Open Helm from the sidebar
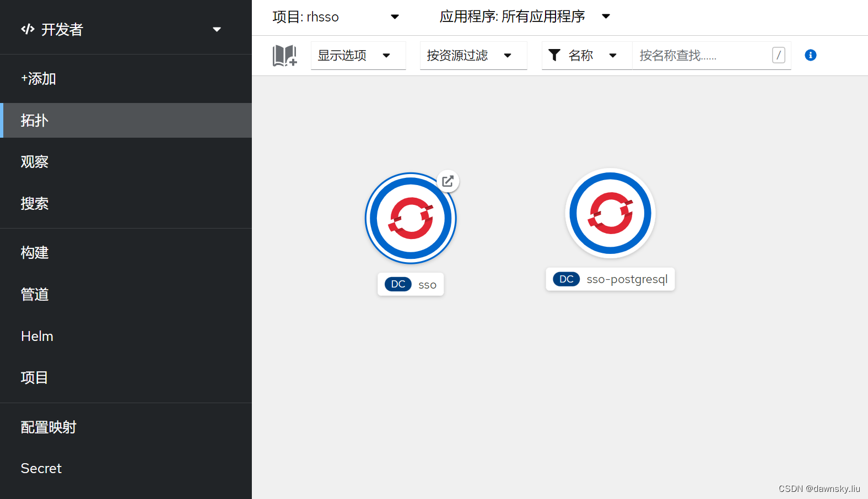Viewport: 868px width, 499px height. point(126,336)
